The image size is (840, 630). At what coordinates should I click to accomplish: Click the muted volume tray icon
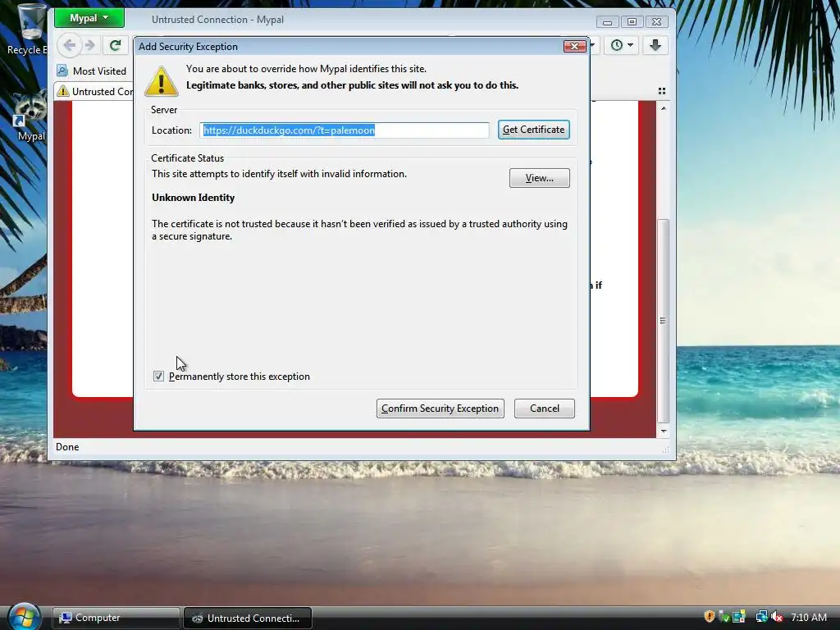coord(778,617)
